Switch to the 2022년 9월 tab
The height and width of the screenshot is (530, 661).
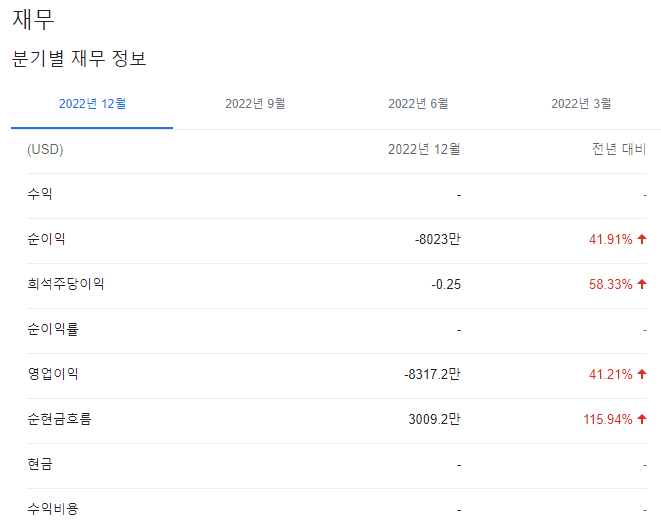pos(255,104)
